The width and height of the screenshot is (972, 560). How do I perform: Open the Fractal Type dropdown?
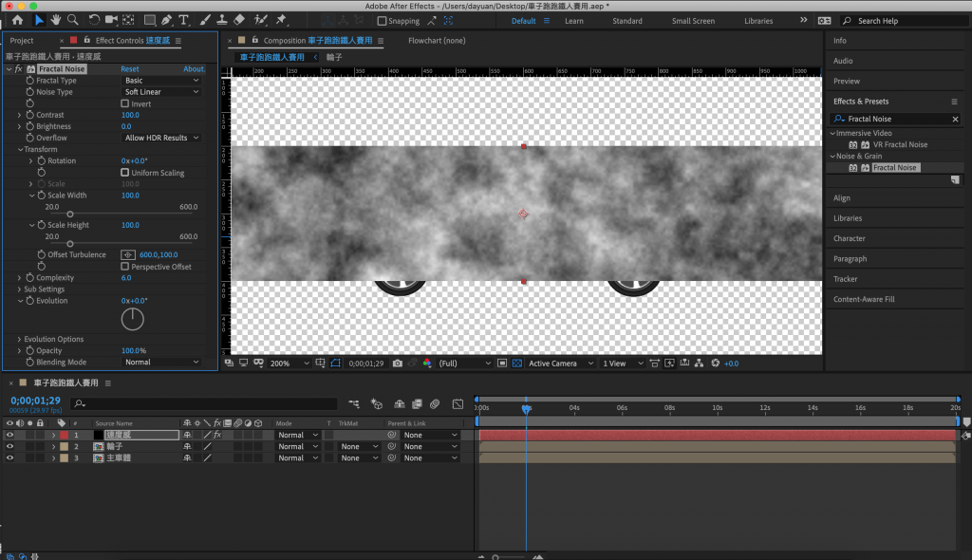161,81
